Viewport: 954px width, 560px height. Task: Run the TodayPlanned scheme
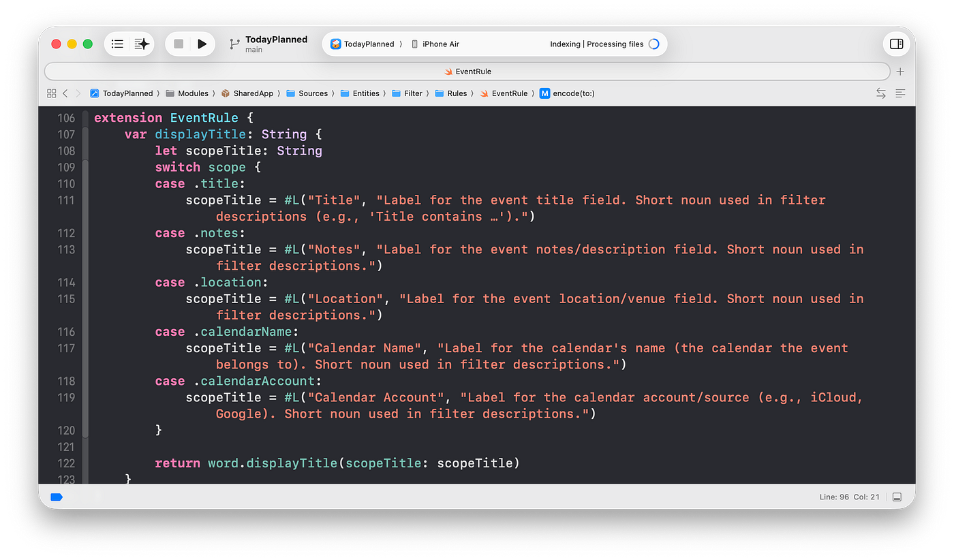click(202, 44)
